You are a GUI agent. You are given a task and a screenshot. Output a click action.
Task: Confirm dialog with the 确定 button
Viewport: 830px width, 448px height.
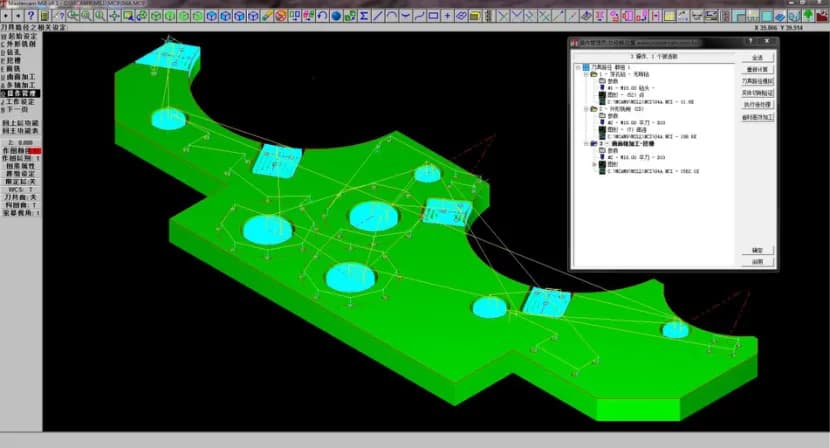pos(757,250)
